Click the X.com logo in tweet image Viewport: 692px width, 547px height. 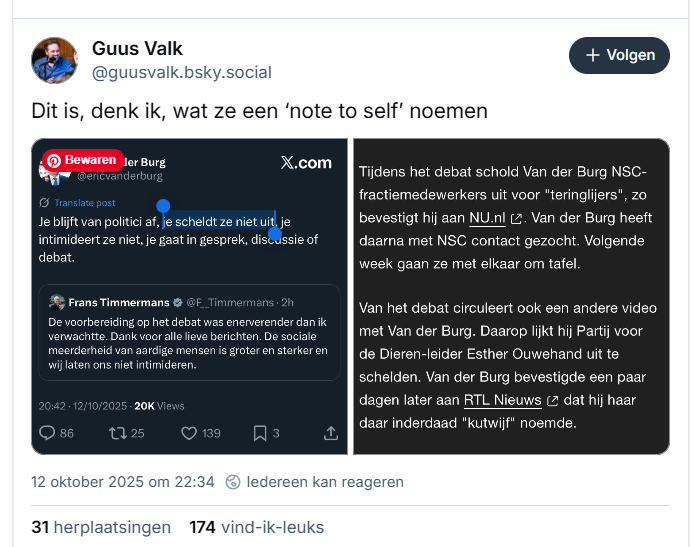click(306, 163)
